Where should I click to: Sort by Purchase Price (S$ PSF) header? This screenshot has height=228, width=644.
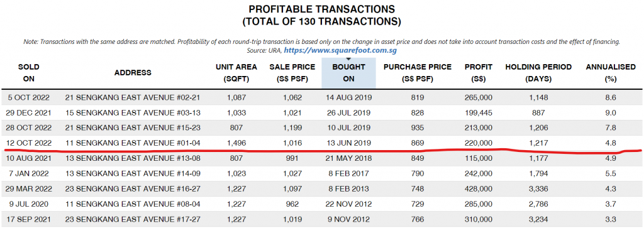point(418,73)
